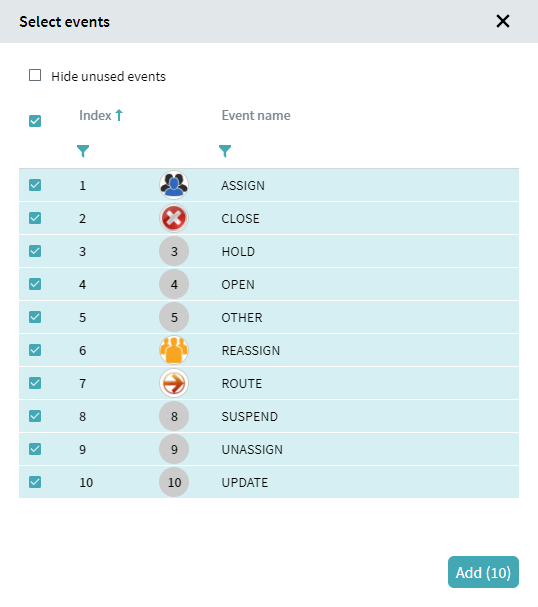Click the ASSIGN event people icon
Image resolution: width=538 pixels, height=607 pixels.
coord(174,185)
